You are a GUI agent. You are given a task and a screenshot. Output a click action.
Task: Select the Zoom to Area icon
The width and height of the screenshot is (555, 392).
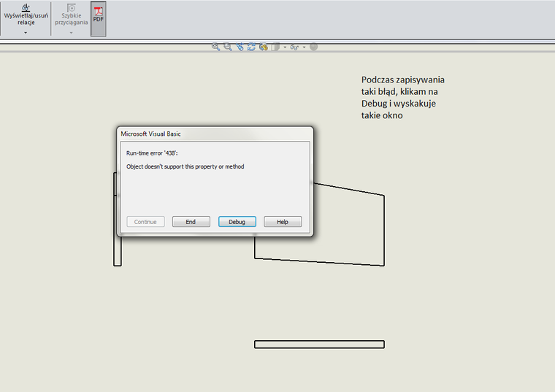[228, 47]
